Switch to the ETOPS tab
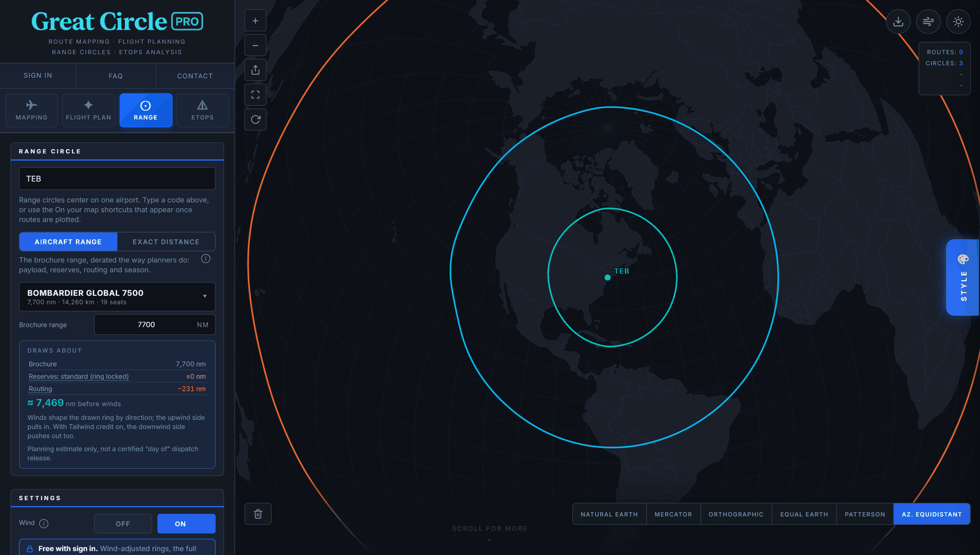Screen dimensions: 980x555 point(202,110)
